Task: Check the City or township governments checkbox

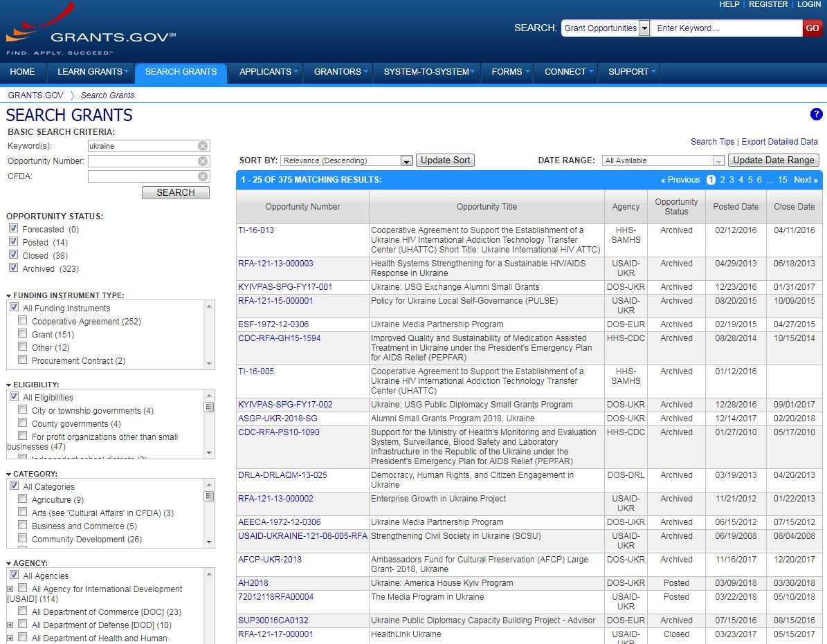Action: coord(22,410)
